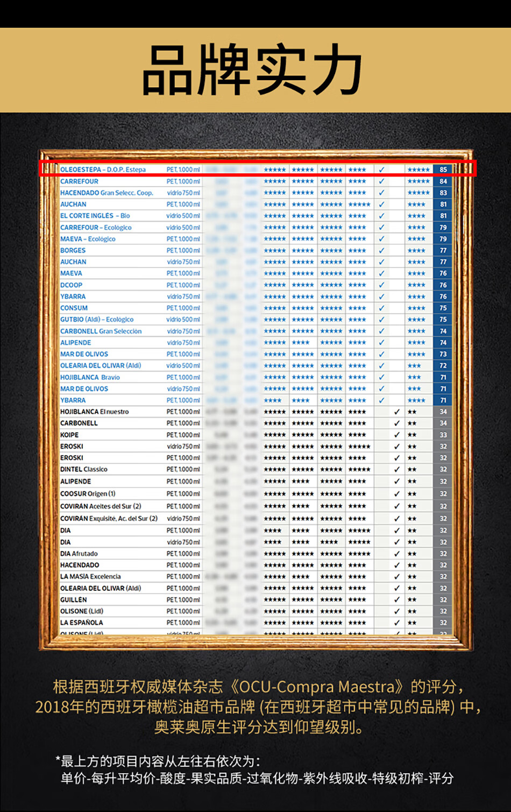Viewport: 511px width, 812px height.
Task: Click the EL CORTE INGLÉS – Bio brand name
Action: coord(95,216)
